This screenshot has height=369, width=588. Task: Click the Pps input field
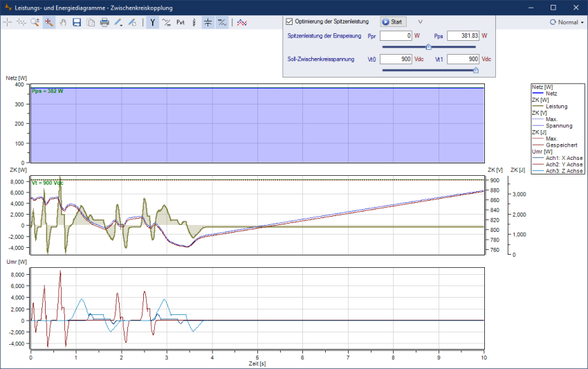point(462,35)
